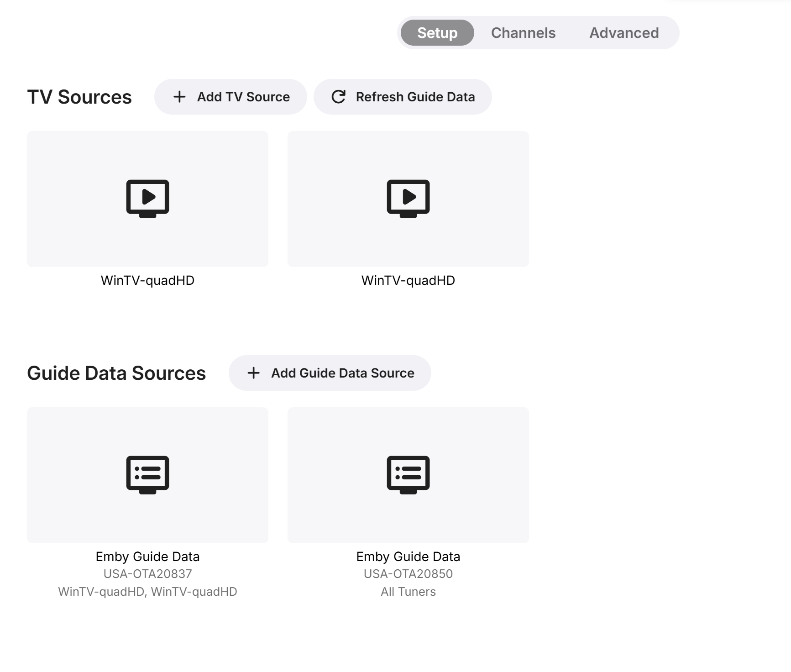The width and height of the screenshot is (791, 672).
Task: Select the first WinTV-quadHD name label
Action: coord(147,280)
